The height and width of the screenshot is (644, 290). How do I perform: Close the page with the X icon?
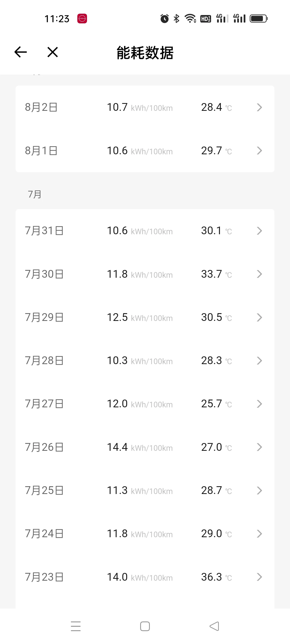[53, 52]
